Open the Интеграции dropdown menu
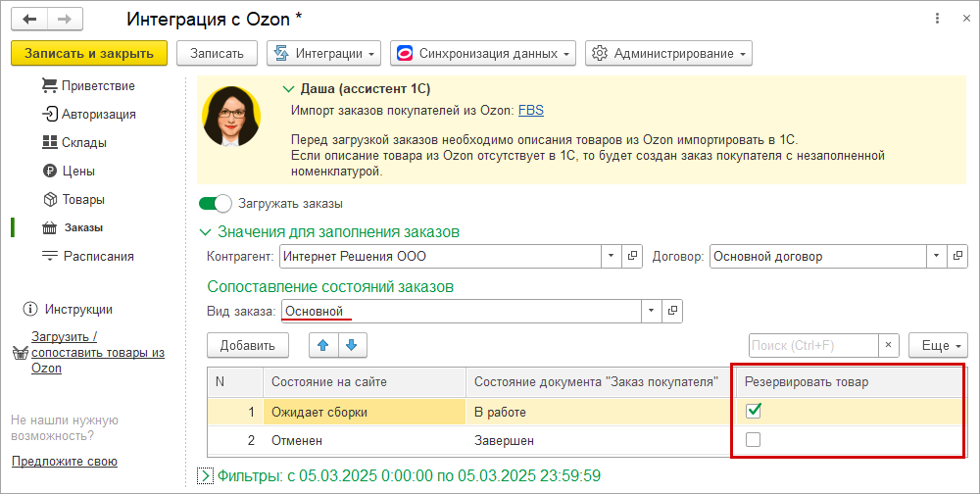980x494 pixels. coord(323,53)
